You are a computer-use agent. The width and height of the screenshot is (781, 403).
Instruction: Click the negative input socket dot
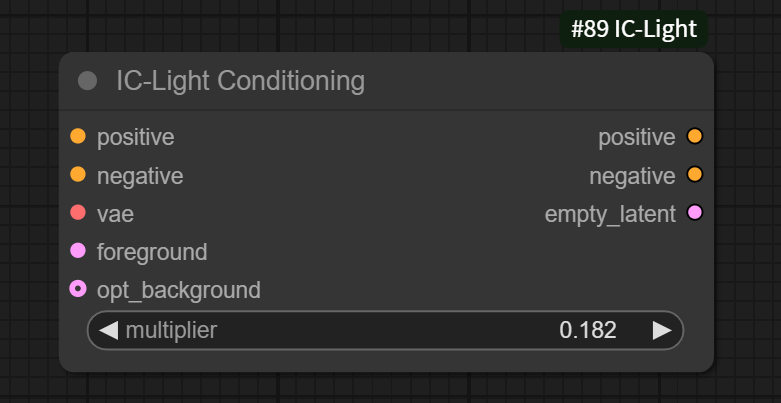pos(78,175)
